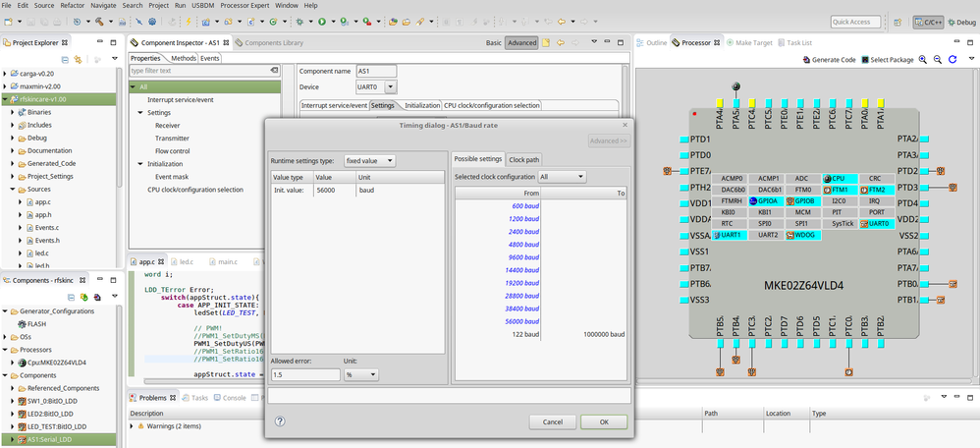The height and width of the screenshot is (448, 980).
Task: Expand the Warnings (2 items) entry
Action: 134,426
